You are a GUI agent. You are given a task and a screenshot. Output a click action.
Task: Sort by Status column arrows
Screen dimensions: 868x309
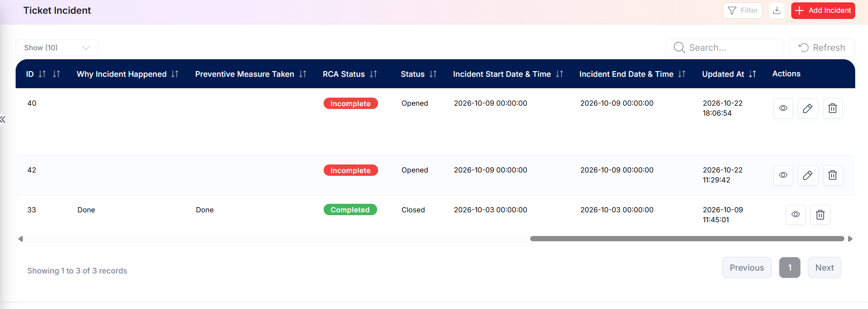pyautogui.click(x=433, y=74)
